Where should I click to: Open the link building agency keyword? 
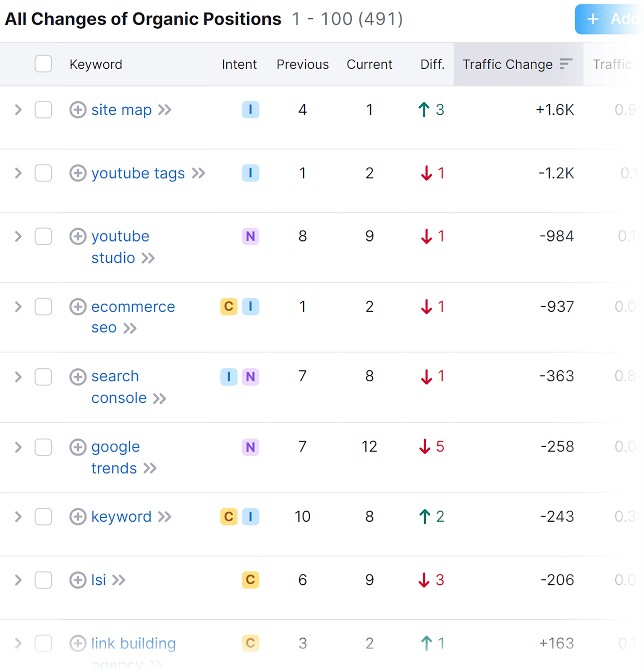pos(133,643)
